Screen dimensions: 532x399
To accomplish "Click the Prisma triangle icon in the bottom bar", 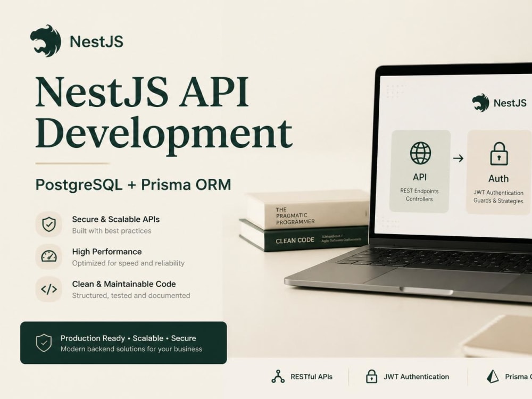I will point(493,377).
